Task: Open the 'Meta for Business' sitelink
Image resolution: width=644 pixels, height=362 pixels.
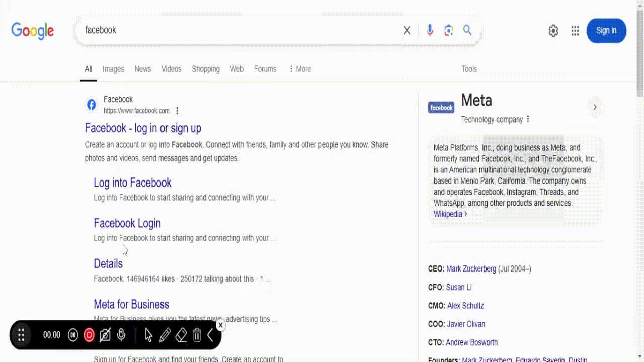Action: (131, 304)
